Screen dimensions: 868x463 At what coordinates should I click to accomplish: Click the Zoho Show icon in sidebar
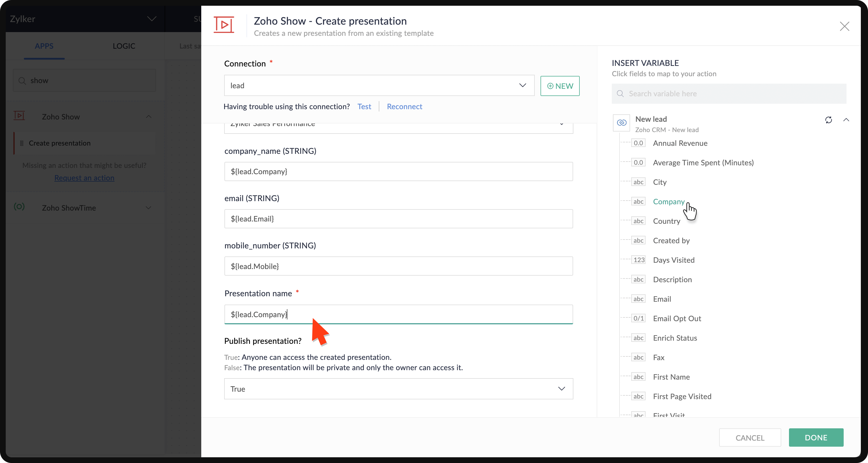(19, 116)
